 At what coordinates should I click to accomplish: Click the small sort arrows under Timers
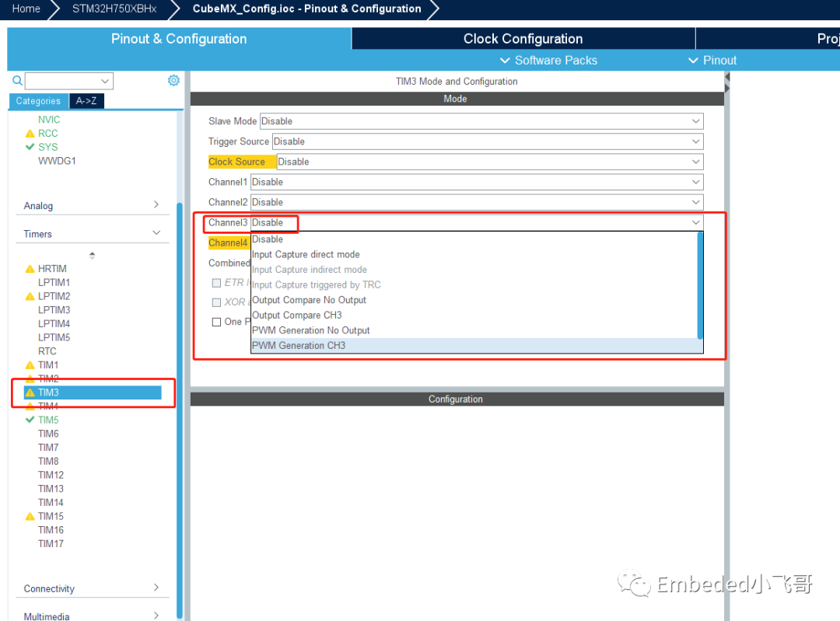92,256
